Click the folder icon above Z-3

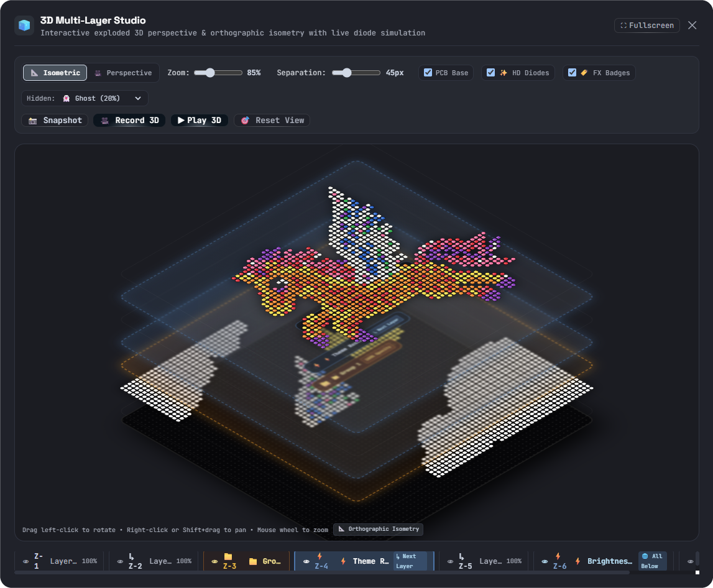(x=228, y=557)
